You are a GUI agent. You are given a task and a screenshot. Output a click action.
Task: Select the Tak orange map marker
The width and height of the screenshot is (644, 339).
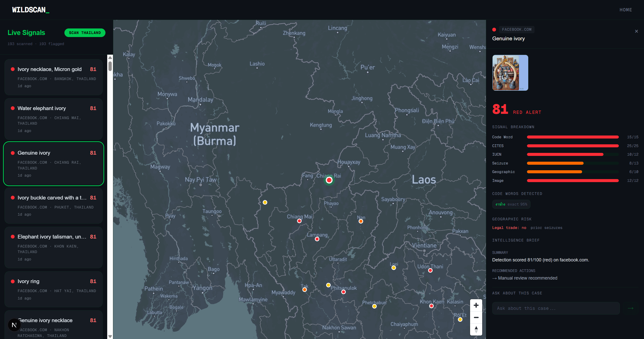pos(305,290)
